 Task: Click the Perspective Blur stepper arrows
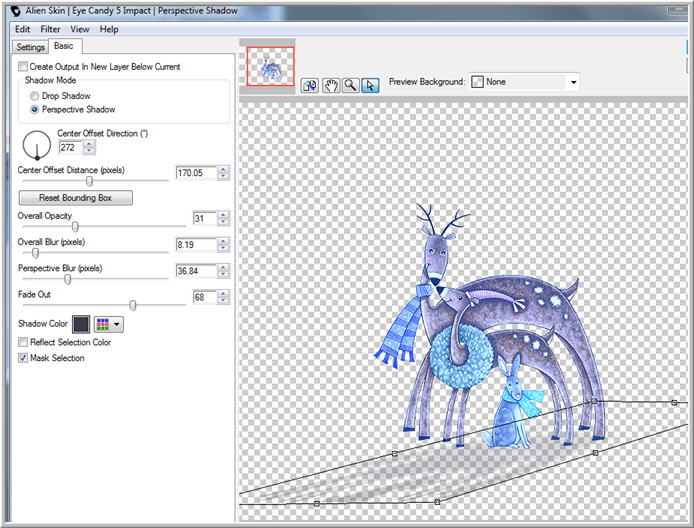pyautogui.click(x=223, y=270)
